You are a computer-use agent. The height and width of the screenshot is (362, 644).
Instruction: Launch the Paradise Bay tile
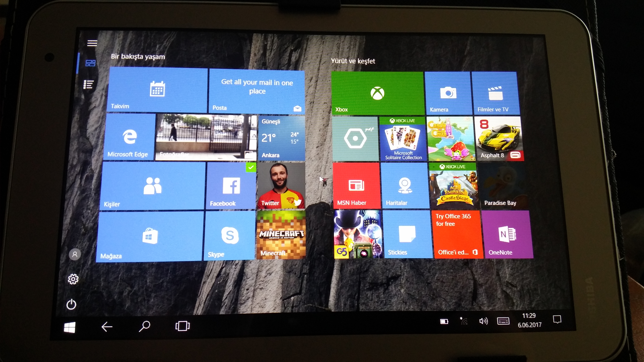(x=503, y=186)
